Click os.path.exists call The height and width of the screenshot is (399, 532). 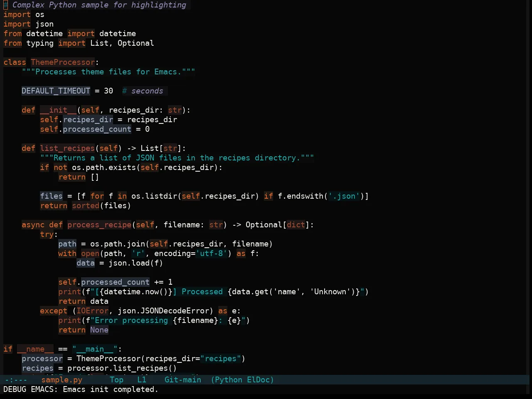104,167
